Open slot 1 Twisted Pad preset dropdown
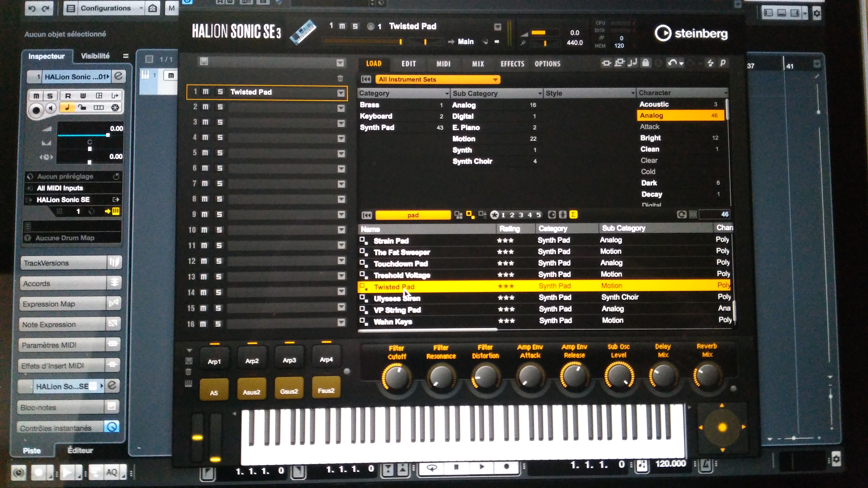 pos(341,93)
